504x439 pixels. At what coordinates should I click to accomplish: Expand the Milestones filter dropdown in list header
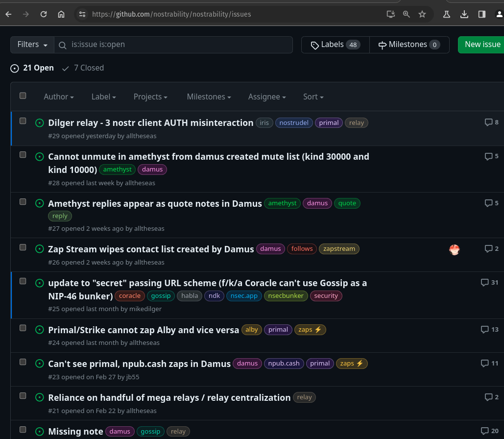pyautogui.click(x=209, y=97)
